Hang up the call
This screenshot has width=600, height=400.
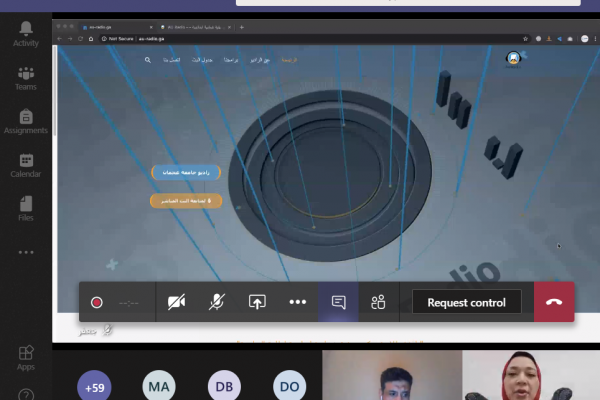click(554, 302)
